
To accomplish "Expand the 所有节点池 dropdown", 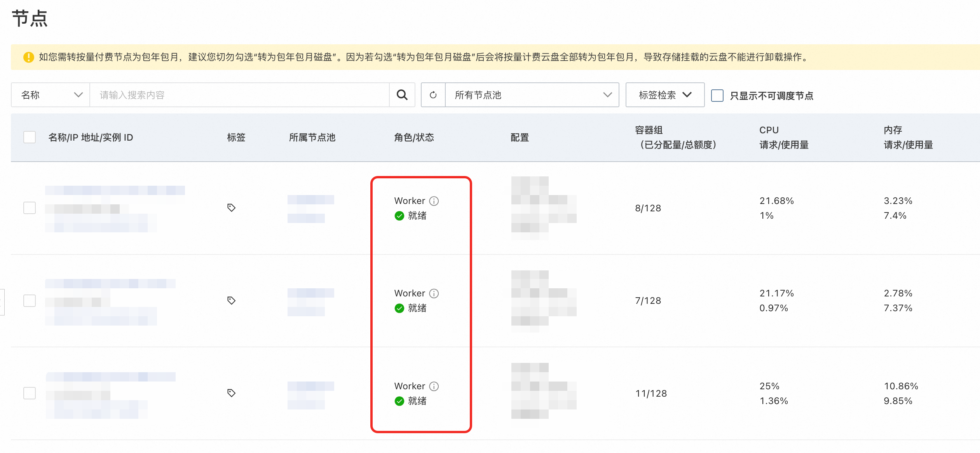I will pos(532,95).
